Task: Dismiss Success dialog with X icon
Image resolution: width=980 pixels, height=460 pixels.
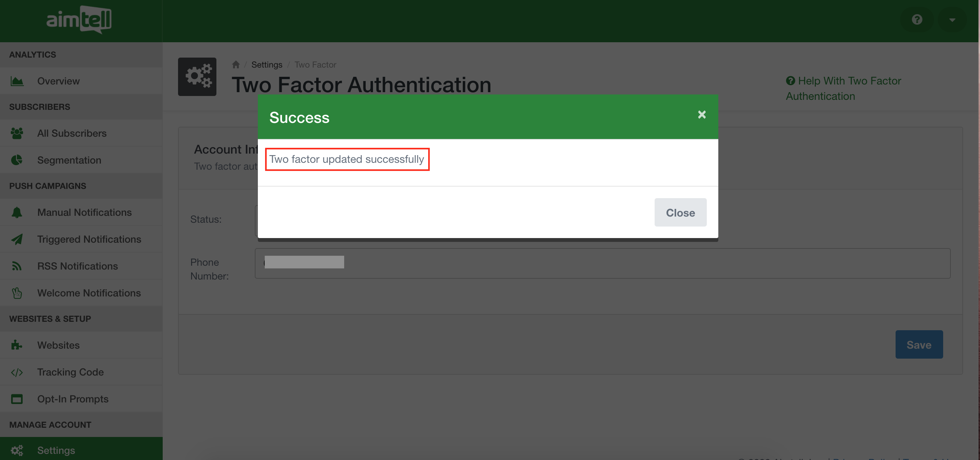Action: 702,114
